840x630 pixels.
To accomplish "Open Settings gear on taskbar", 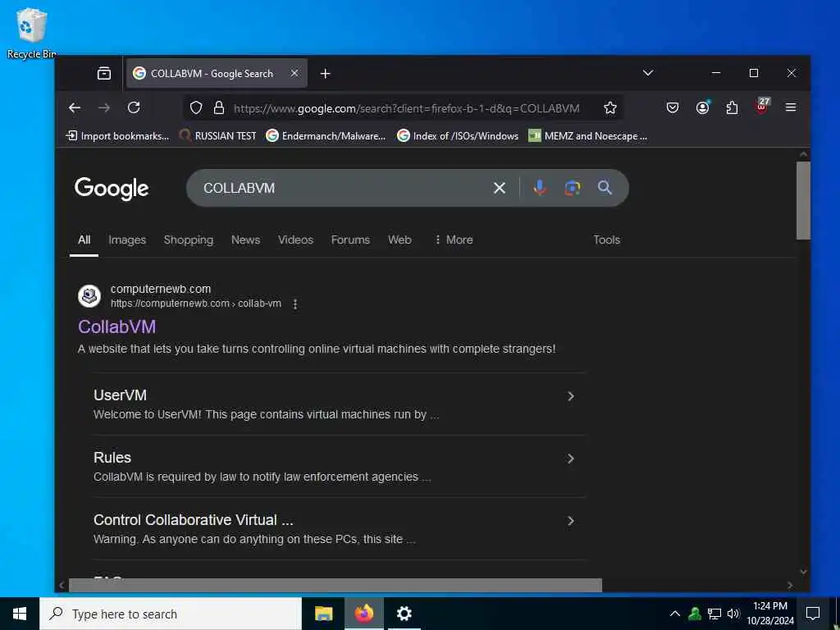I will [404, 614].
